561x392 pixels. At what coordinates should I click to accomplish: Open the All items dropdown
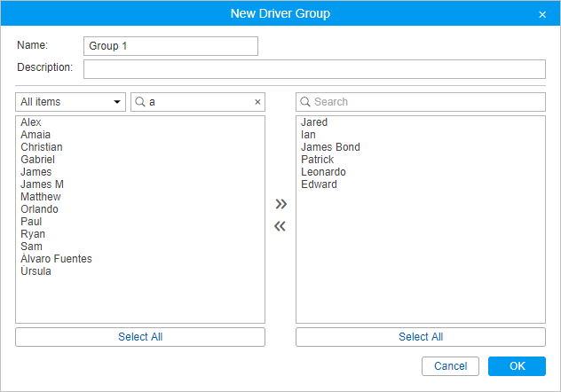tap(70, 102)
